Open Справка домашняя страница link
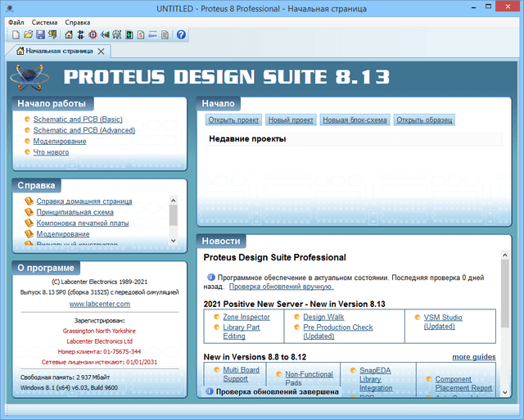Image resolution: width=524 pixels, height=420 pixels. [x=84, y=201]
